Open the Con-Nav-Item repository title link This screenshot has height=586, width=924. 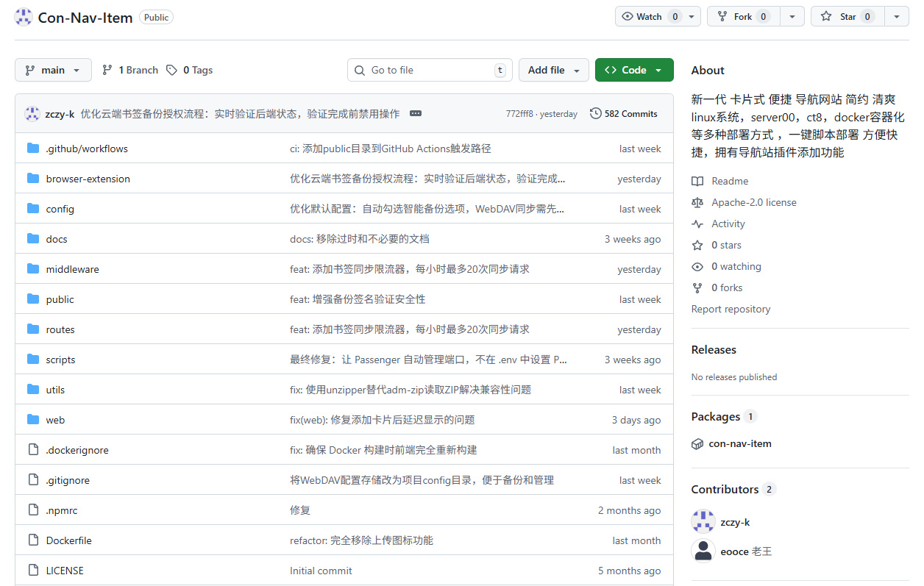[x=85, y=18]
